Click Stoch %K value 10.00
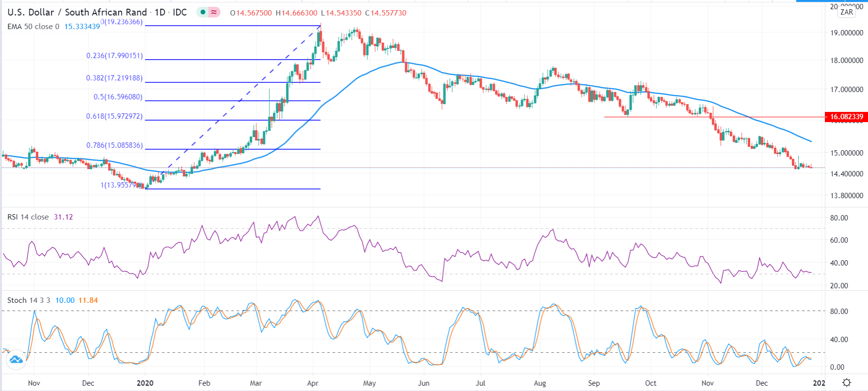The image size is (868, 391). point(65,300)
